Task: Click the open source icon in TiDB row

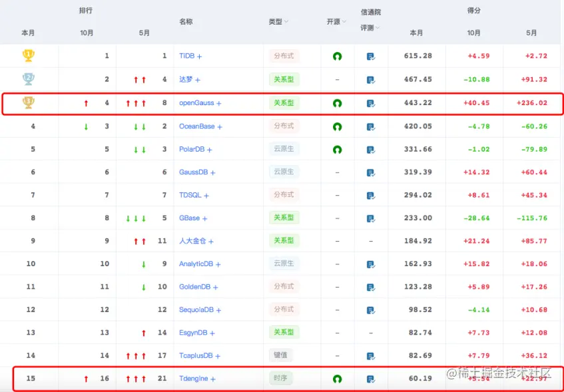Action: [x=337, y=57]
